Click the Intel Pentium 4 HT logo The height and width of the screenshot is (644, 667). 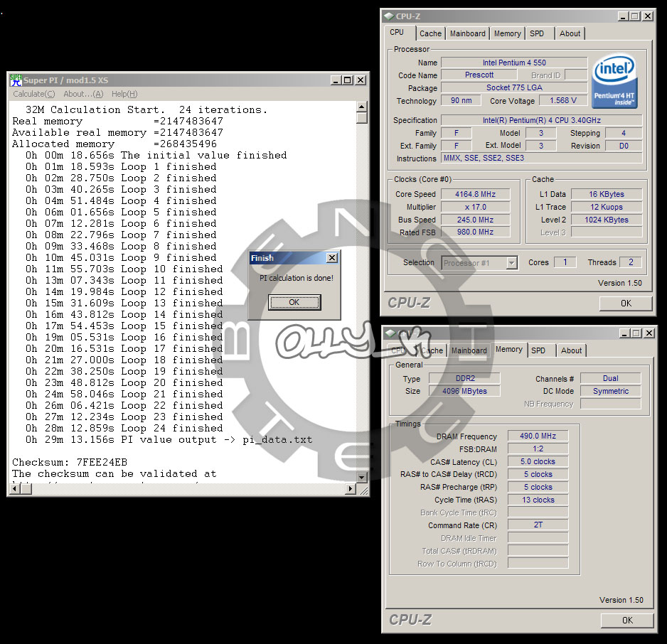(614, 80)
